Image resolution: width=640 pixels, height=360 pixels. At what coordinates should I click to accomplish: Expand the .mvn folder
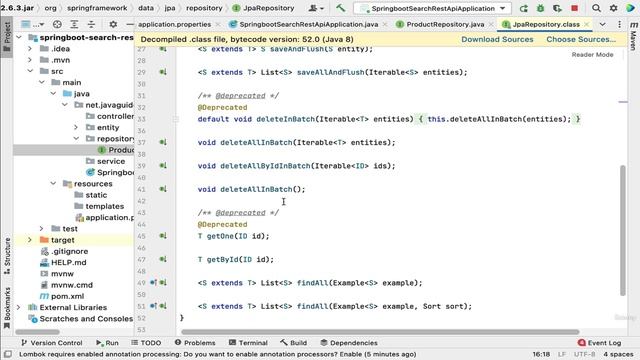(x=30, y=60)
